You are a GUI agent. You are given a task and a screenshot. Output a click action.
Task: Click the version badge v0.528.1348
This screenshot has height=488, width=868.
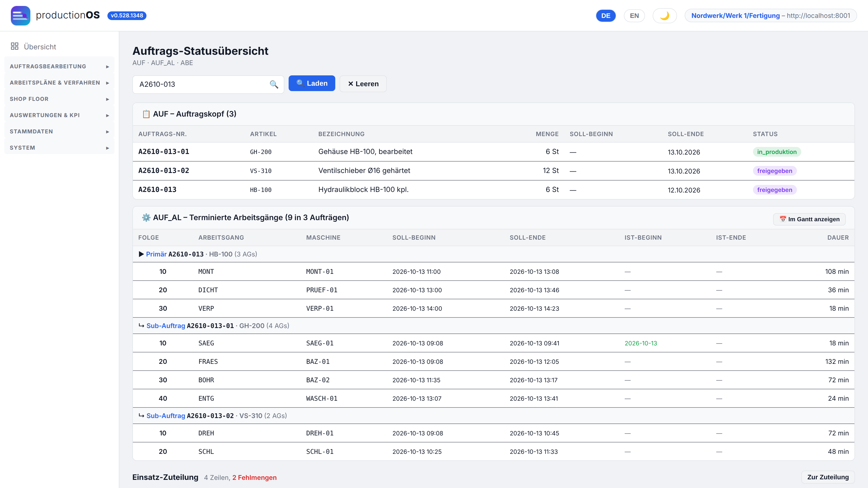pos(127,15)
